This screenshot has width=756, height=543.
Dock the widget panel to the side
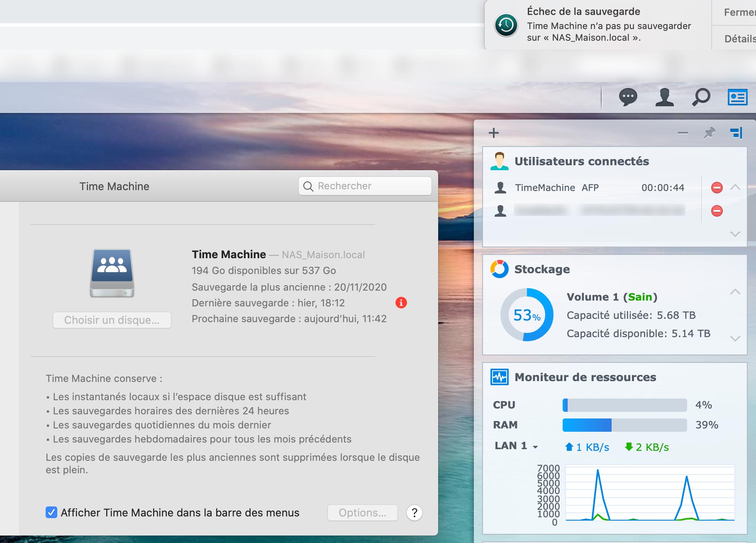[736, 133]
